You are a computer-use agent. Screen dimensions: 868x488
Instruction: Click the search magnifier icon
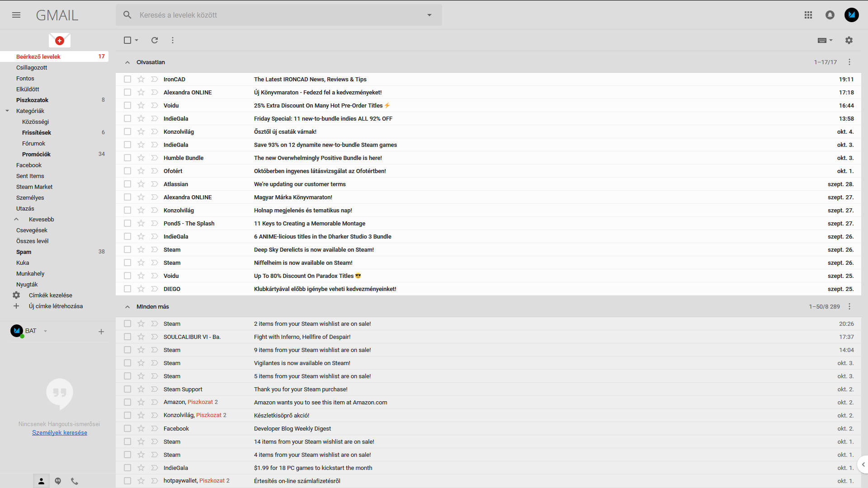tap(127, 15)
